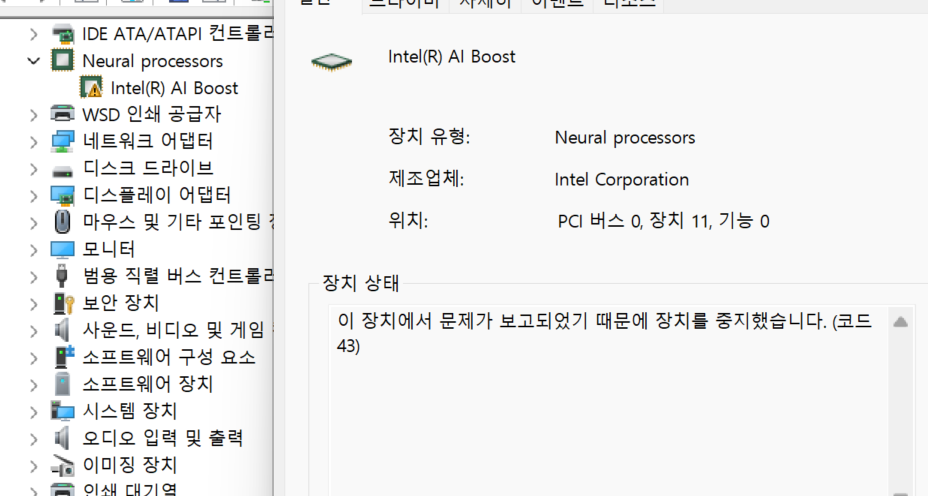Select the WSD 인쇄 공급자 label
Image resolution: width=928 pixels, height=496 pixels.
(152, 114)
